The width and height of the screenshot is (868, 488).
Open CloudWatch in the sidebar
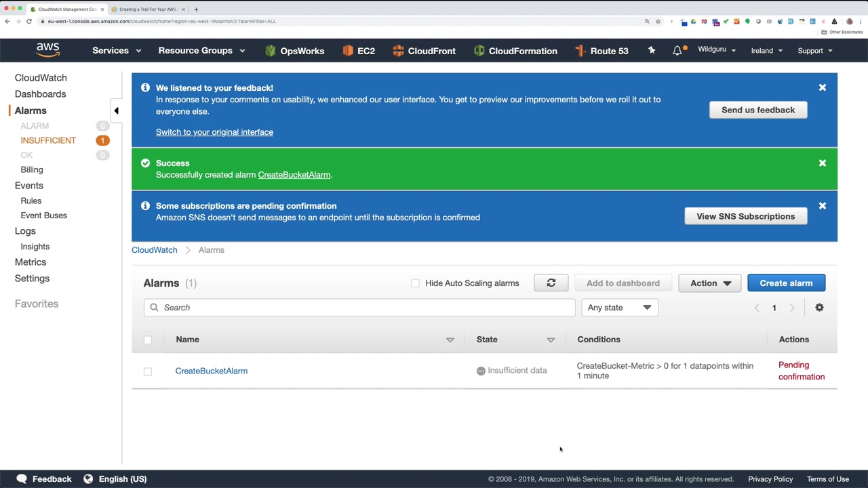tap(41, 78)
